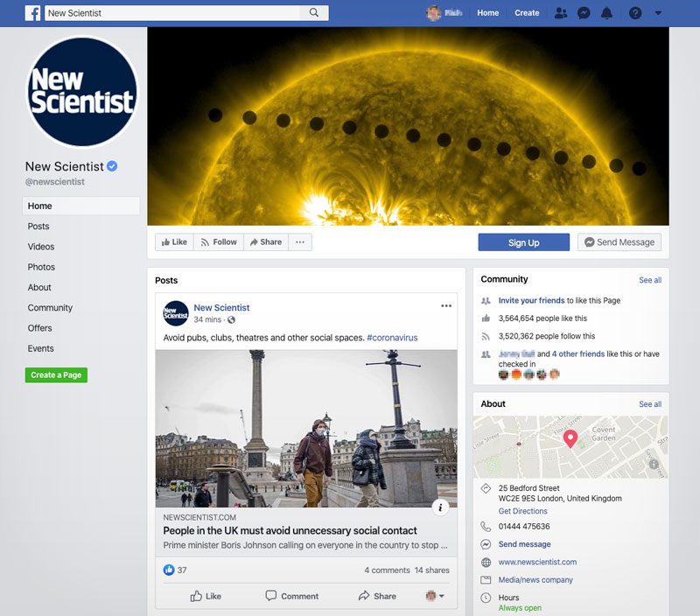Click the public globe icon on the post
The height and width of the screenshot is (616, 700).
[x=231, y=319]
